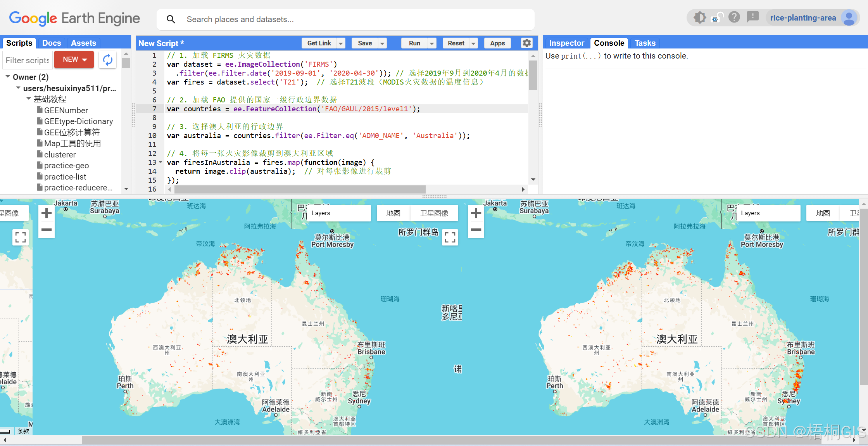Collapse the 基础教程 folder
The image size is (868, 446).
(x=29, y=99)
